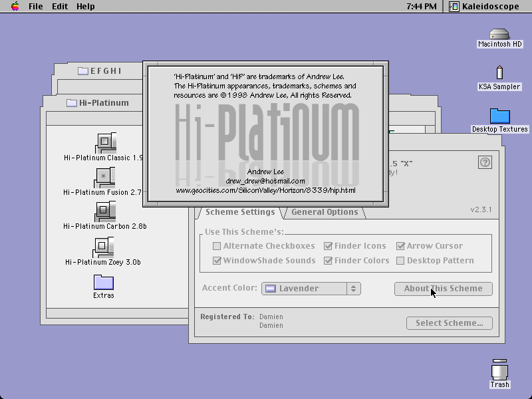Switch to the General Options tab
This screenshot has height=399, width=532.
325,212
